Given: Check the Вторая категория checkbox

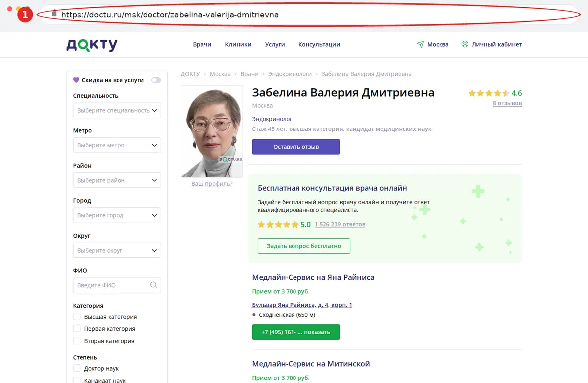Looking at the screenshot, I should tap(77, 341).
